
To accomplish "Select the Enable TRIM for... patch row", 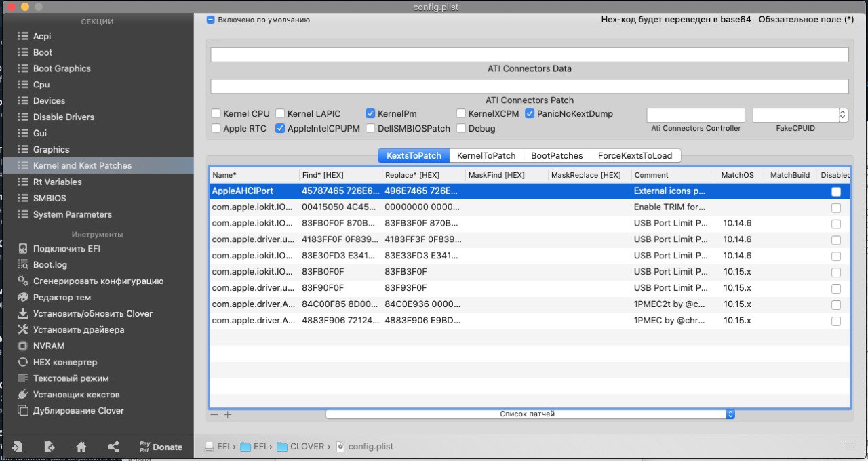I will [530, 207].
